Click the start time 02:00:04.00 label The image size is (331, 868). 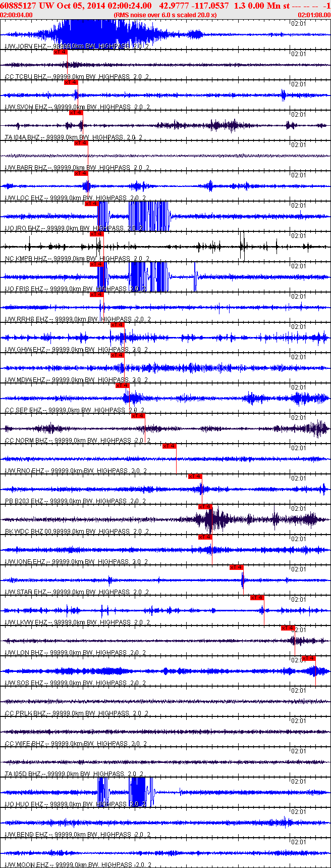click(17, 15)
